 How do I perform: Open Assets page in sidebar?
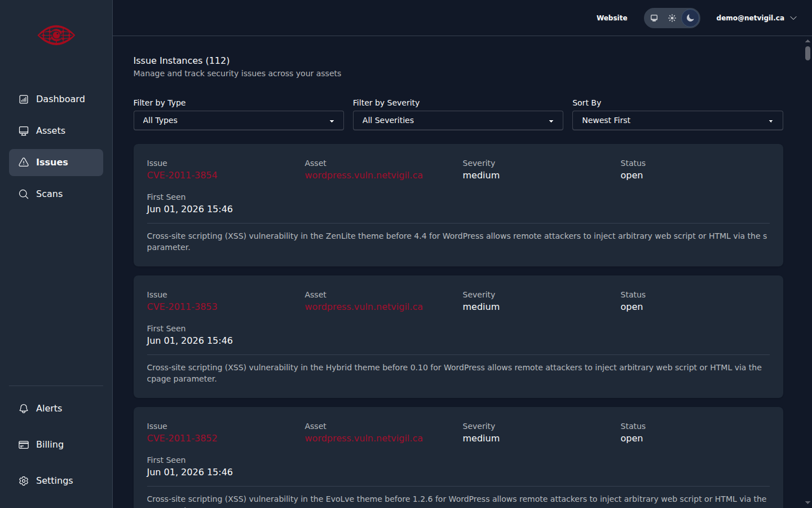click(x=56, y=131)
